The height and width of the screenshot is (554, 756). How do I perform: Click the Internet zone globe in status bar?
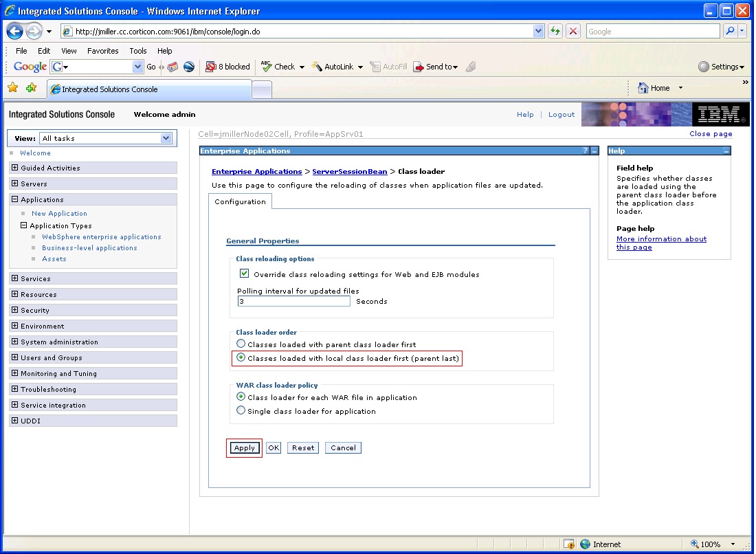(x=586, y=544)
